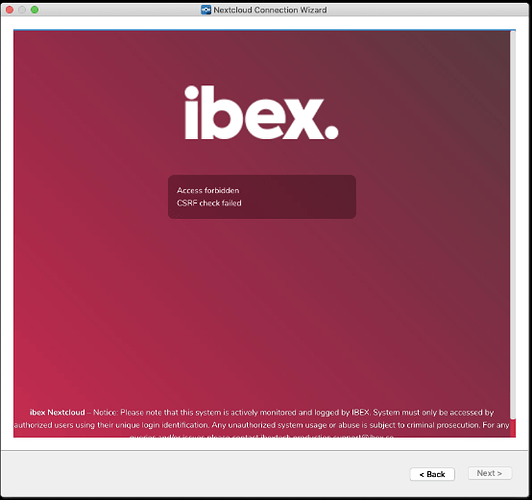This screenshot has height=500, width=532.
Task: Go back with the < Back button
Action: (432, 474)
